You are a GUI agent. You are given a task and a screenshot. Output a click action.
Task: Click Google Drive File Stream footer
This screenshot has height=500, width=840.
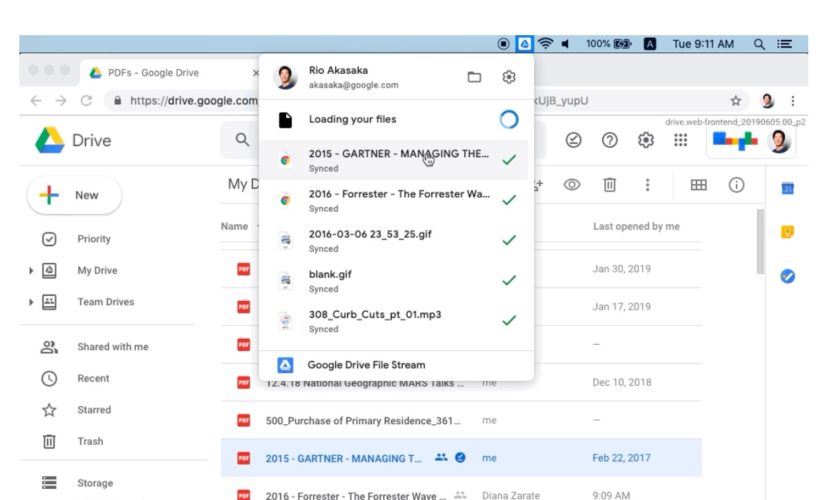(x=396, y=365)
